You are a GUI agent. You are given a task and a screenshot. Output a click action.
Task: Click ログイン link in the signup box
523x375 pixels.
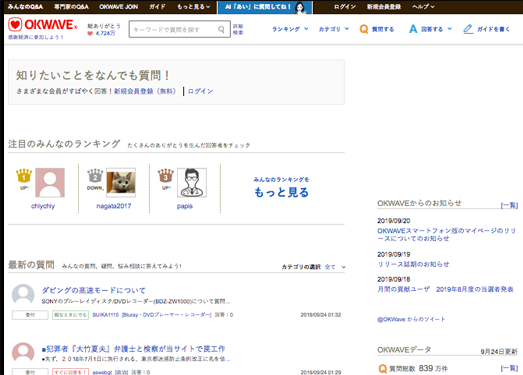point(200,91)
